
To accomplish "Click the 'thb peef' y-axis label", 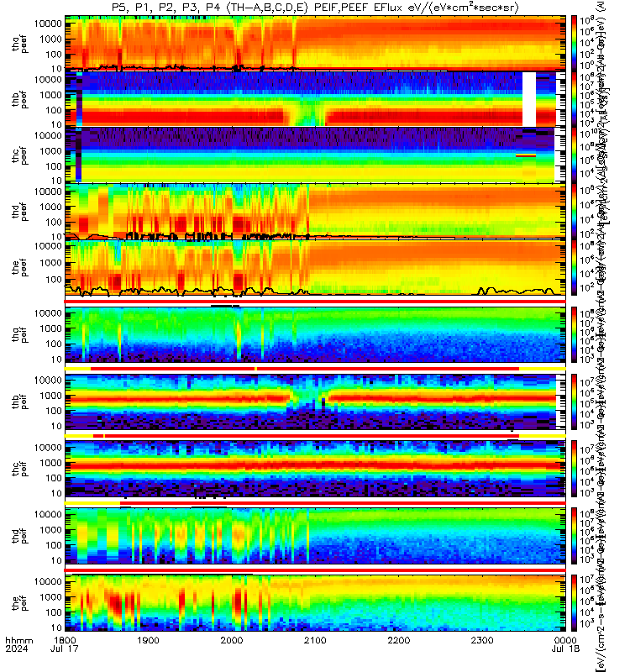I will tap(19, 99).
